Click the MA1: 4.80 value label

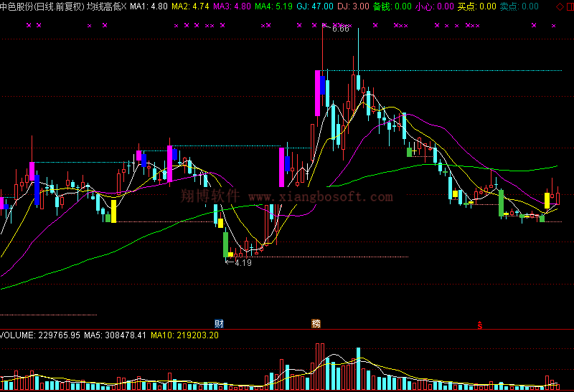click(149, 6)
